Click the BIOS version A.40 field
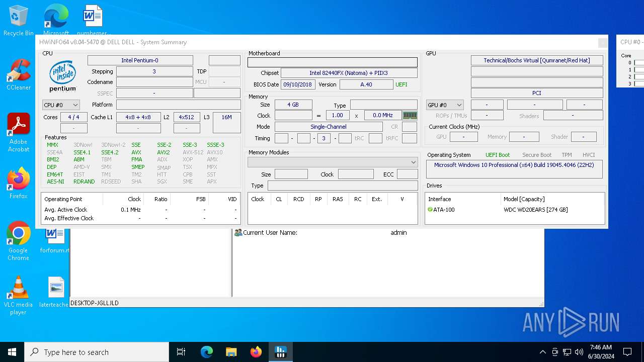The width and height of the screenshot is (644, 362). pos(366,84)
